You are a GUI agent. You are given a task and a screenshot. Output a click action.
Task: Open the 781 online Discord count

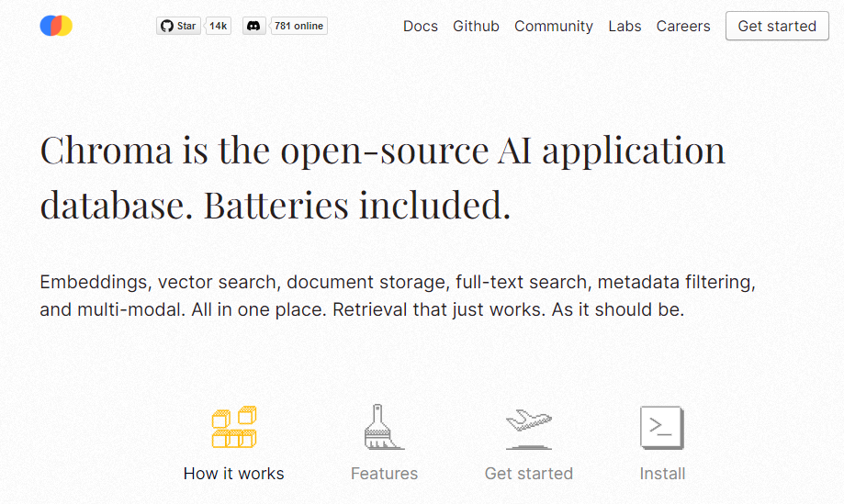coord(298,26)
